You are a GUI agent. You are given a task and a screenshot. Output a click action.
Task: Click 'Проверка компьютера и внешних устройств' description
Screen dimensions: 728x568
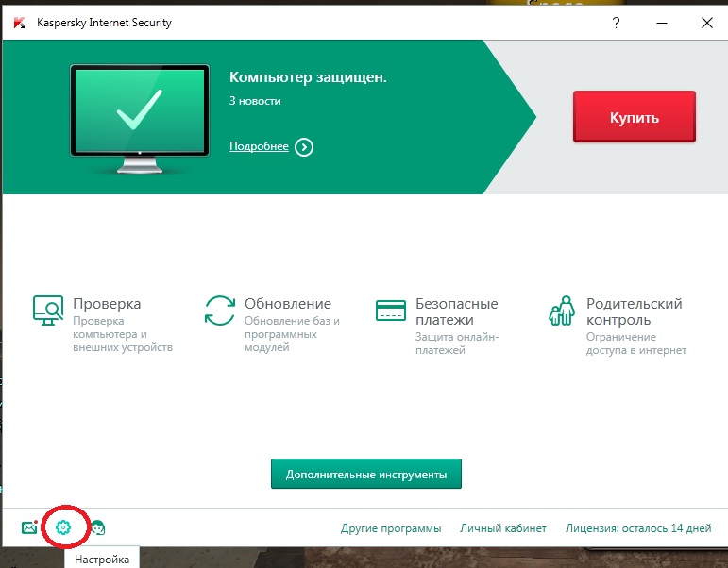pyautogui.click(x=123, y=334)
